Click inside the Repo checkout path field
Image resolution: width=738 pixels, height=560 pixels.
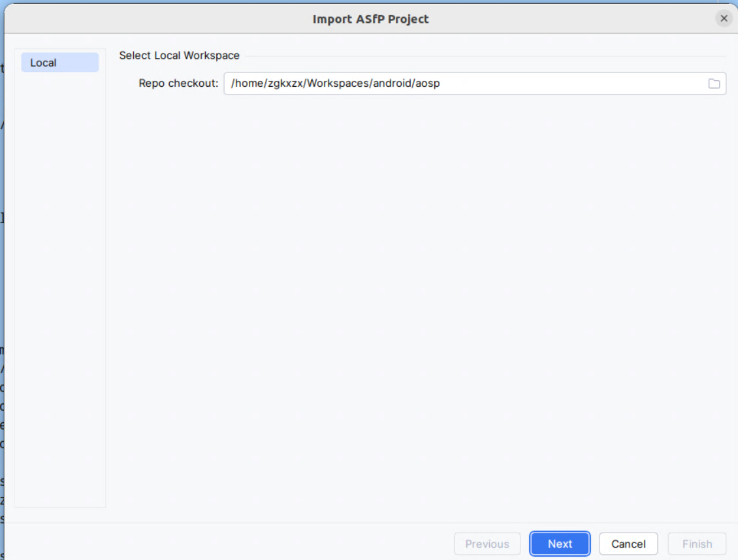[475, 84]
